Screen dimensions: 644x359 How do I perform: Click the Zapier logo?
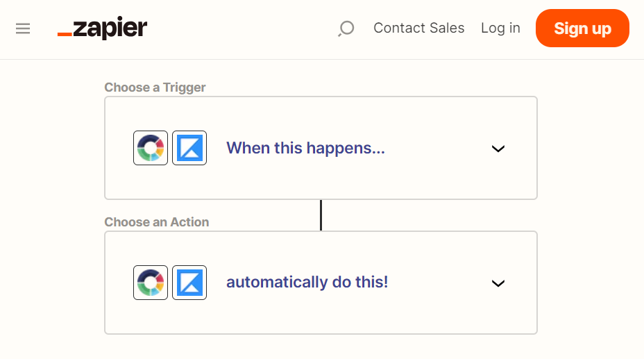(102, 28)
